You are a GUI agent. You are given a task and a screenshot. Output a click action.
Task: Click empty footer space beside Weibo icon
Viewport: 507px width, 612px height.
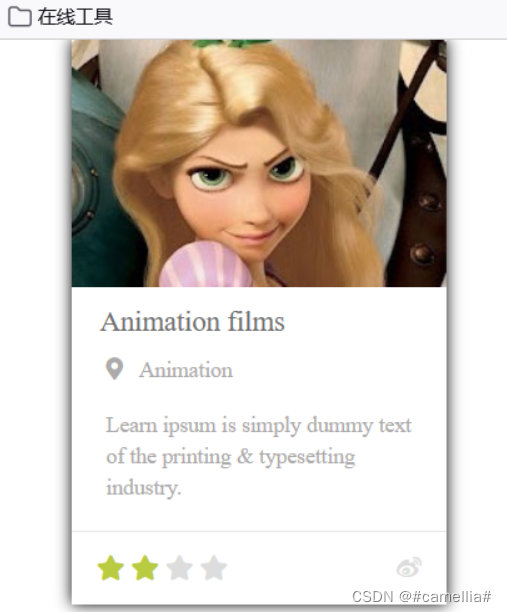point(312,568)
